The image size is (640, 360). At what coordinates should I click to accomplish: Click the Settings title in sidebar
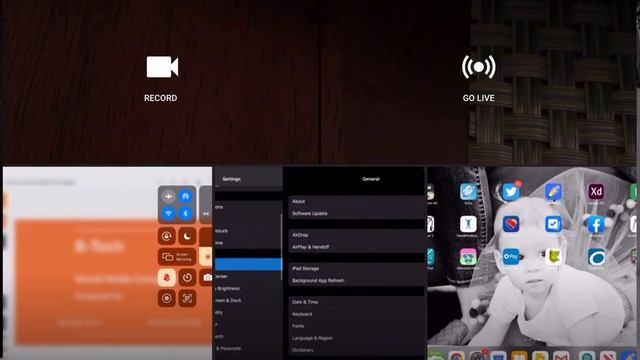coord(231,179)
